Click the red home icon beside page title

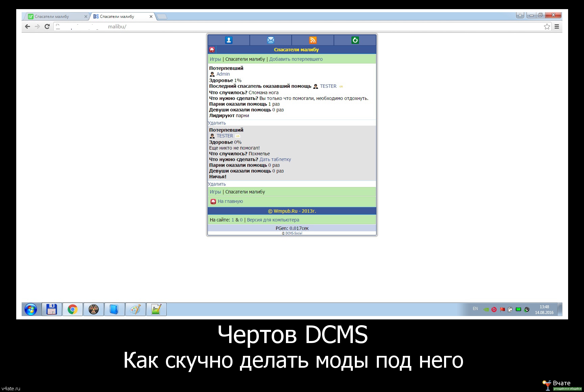pyautogui.click(x=212, y=50)
